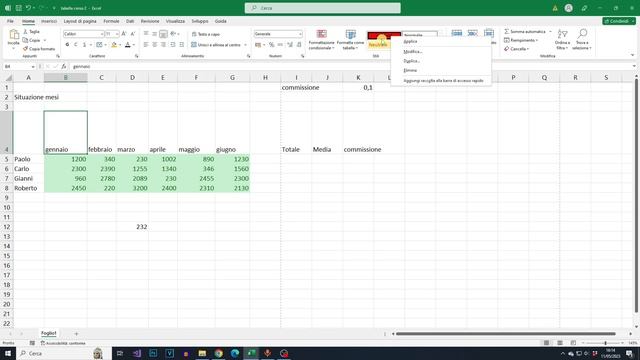Decrease indent icon

click(x=173, y=44)
